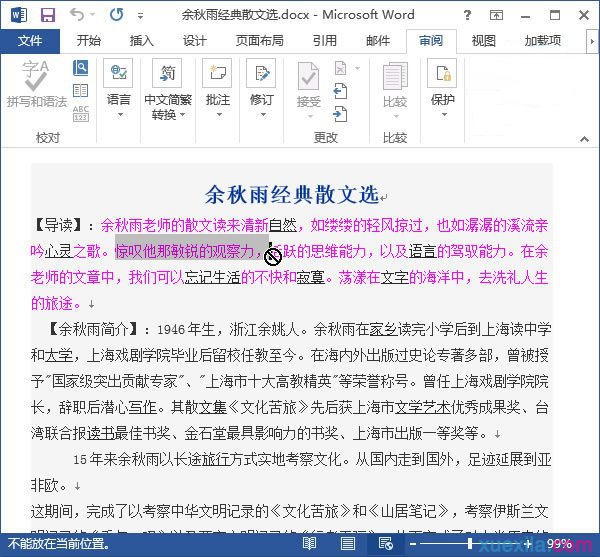Click the 99% zoom level
Screen dimensions: 600x557
(x=559, y=543)
